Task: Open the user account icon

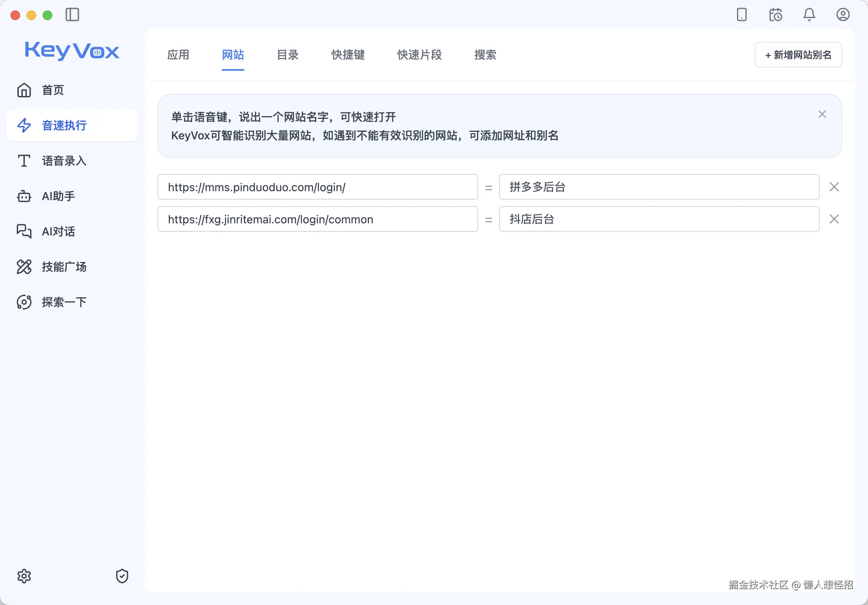Action: [x=843, y=15]
